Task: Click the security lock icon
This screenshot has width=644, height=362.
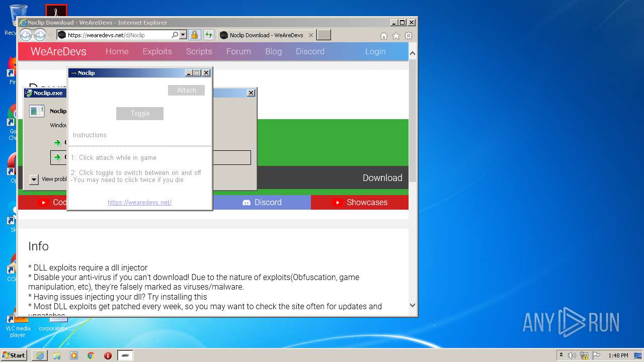Action: 194,35
